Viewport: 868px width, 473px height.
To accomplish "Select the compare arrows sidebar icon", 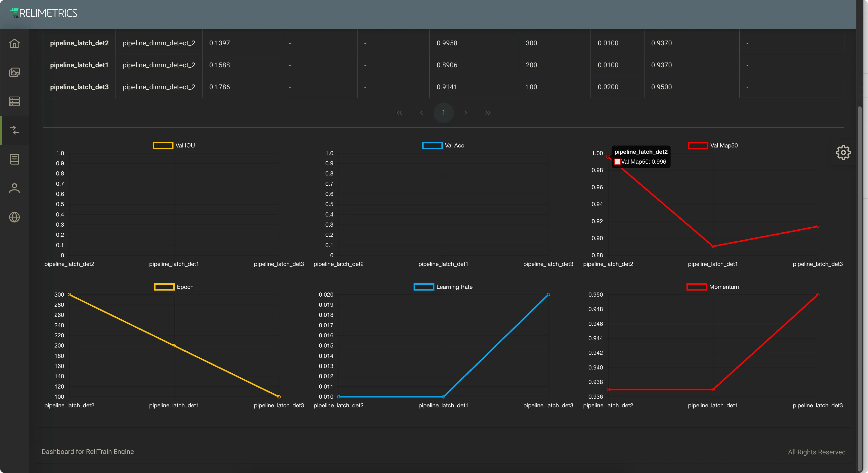I will coord(14,130).
